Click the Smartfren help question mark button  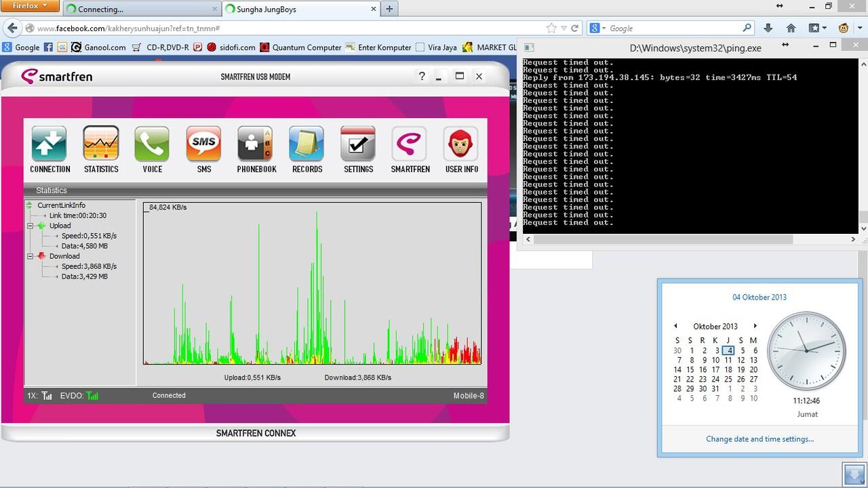click(x=422, y=76)
